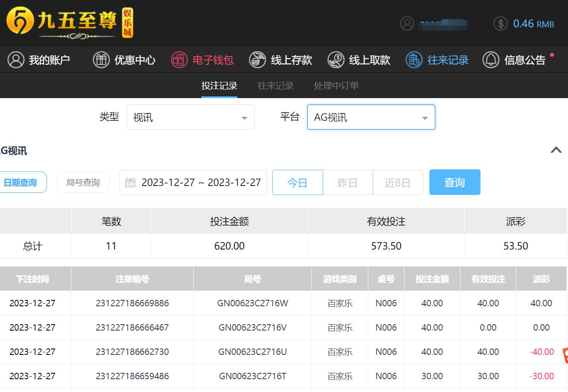Screen dimensions: 568x392
Task: Choose the 今日 date range
Action: point(297,183)
